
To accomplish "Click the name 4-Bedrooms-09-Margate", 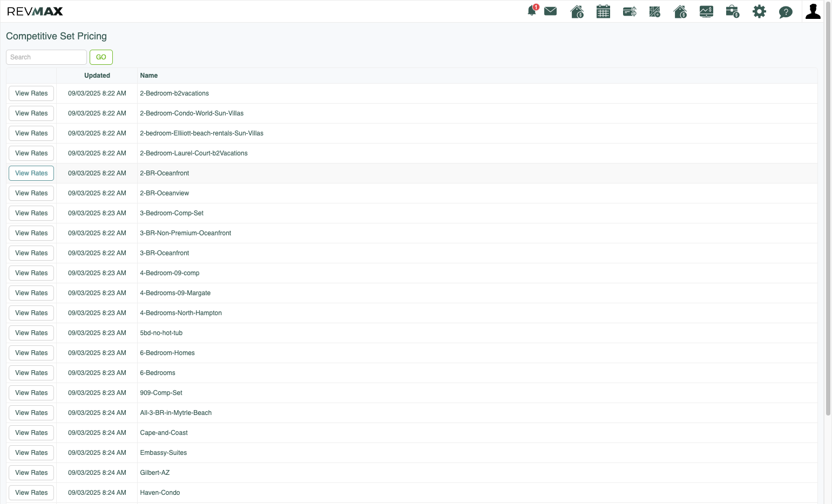I will [175, 293].
